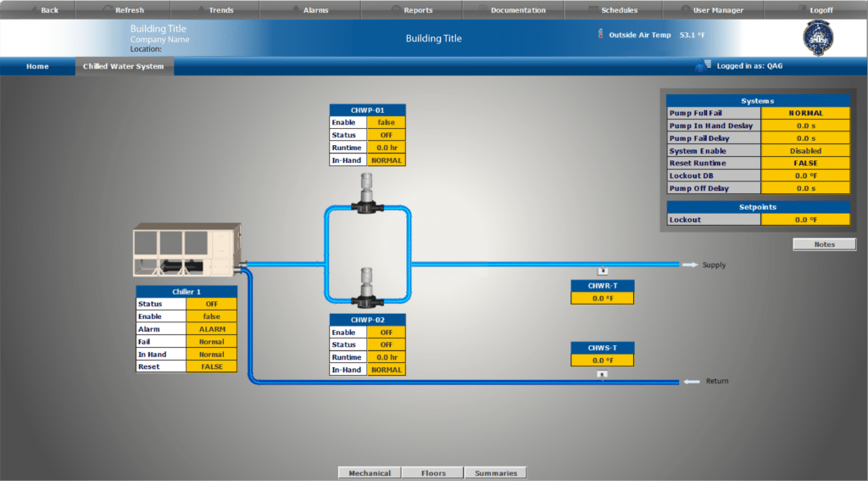This screenshot has width=868, height=481.
Task: Open the Summaries navigation button
Action: [495, 473]
